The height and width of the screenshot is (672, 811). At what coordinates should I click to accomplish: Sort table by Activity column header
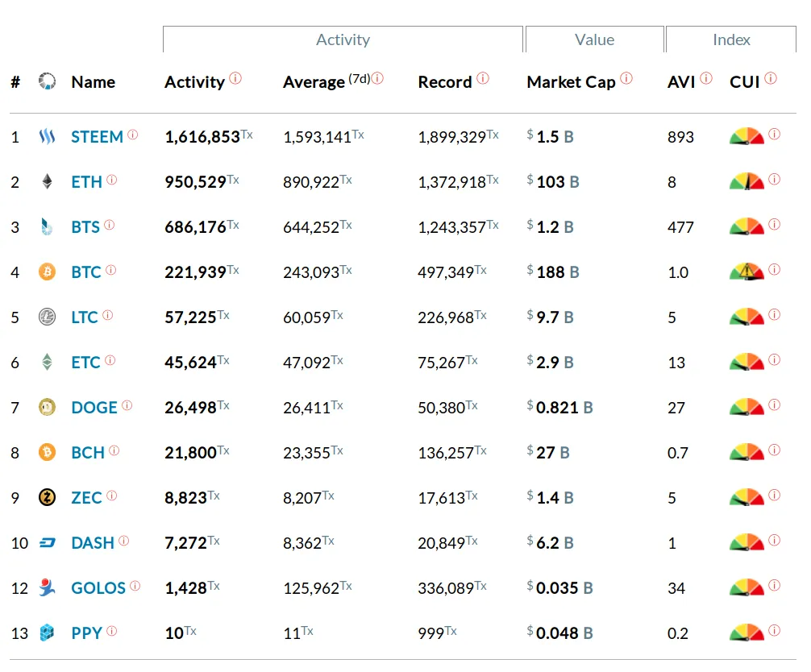point(194,82)
